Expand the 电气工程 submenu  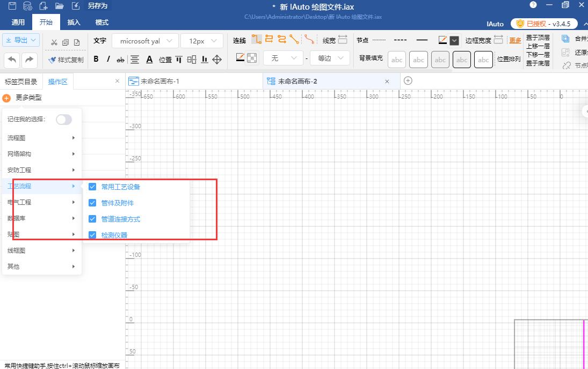[x=42, y=202]
